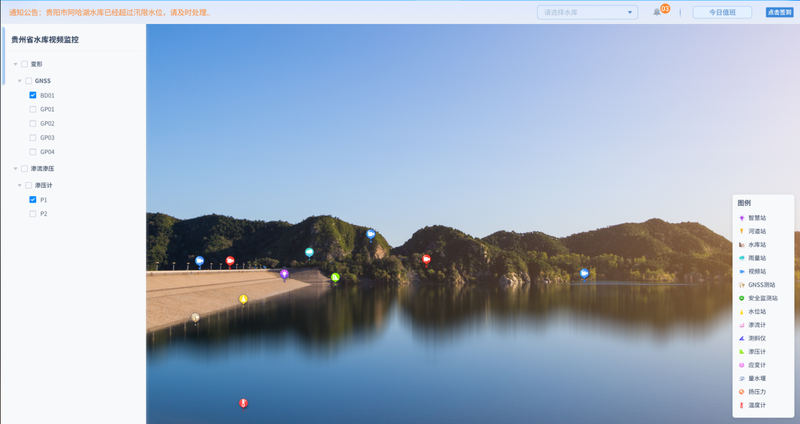800x424 pixels.
Task: Click the 视频站 legend icon
Action: tap(742, 271)
